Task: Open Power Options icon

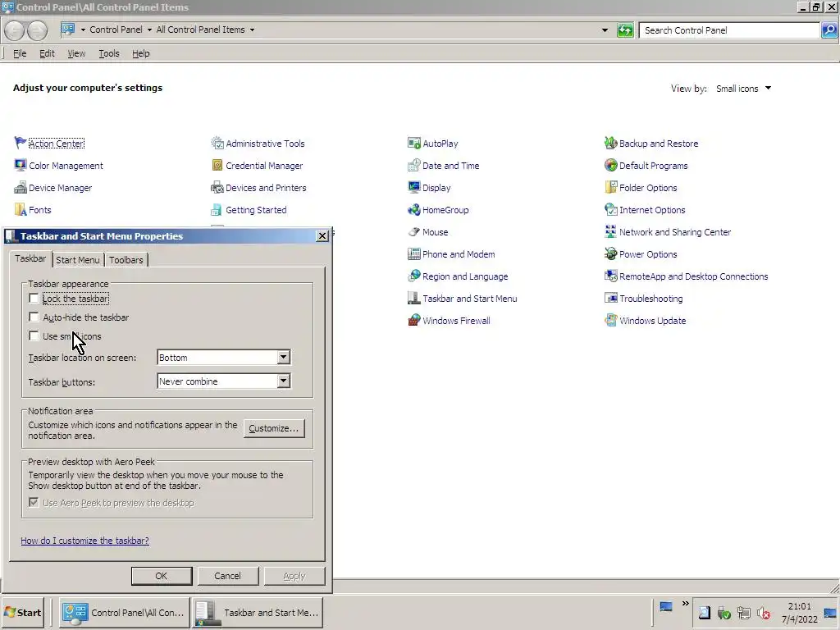Action: point(610,254)
